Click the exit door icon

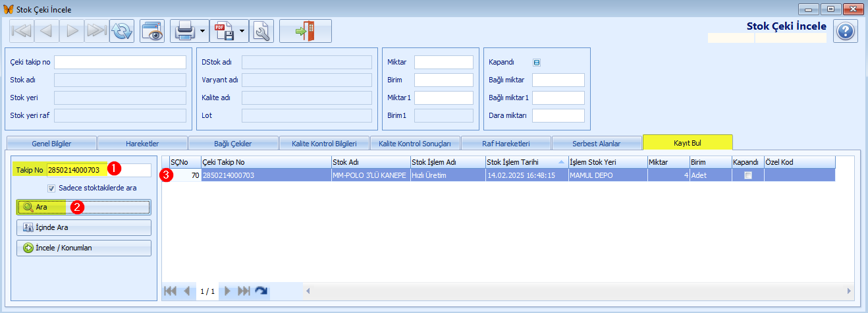click(305, 31)
